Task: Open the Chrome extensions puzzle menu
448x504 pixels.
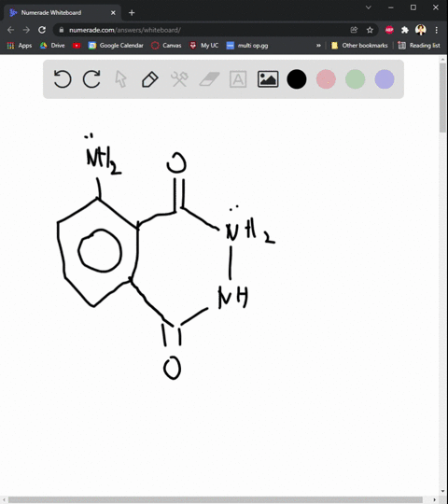Action: pos(405,30)
